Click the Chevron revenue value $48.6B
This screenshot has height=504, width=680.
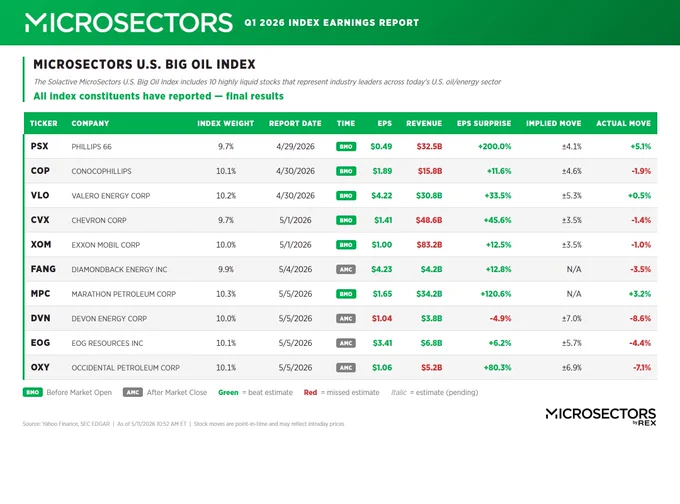coord(429,220)
